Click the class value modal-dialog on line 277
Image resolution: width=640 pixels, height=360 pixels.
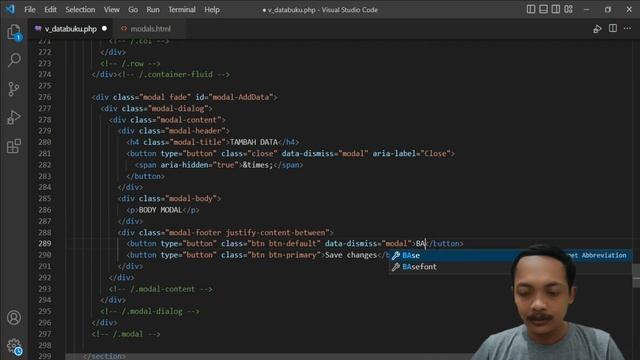pyautogui.click(x=178, y=109)
